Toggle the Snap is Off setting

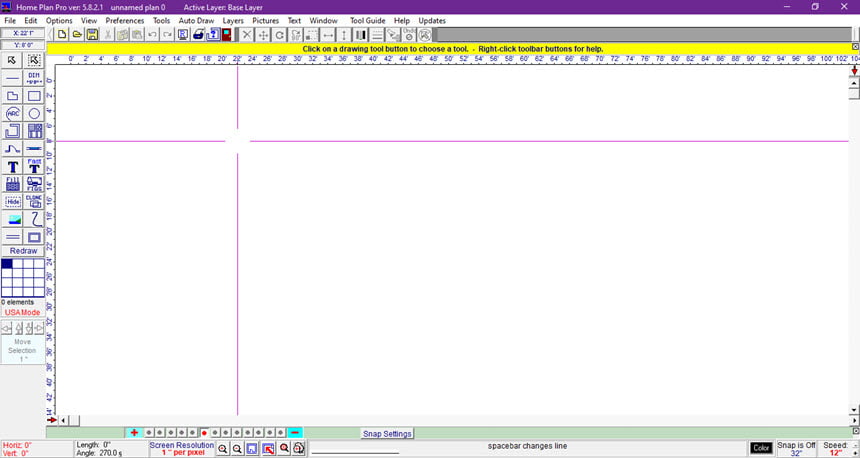coord(796,449)
